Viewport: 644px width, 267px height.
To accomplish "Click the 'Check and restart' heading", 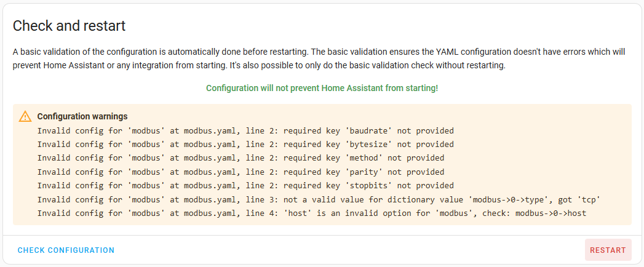I will click(x=69, y=26).
